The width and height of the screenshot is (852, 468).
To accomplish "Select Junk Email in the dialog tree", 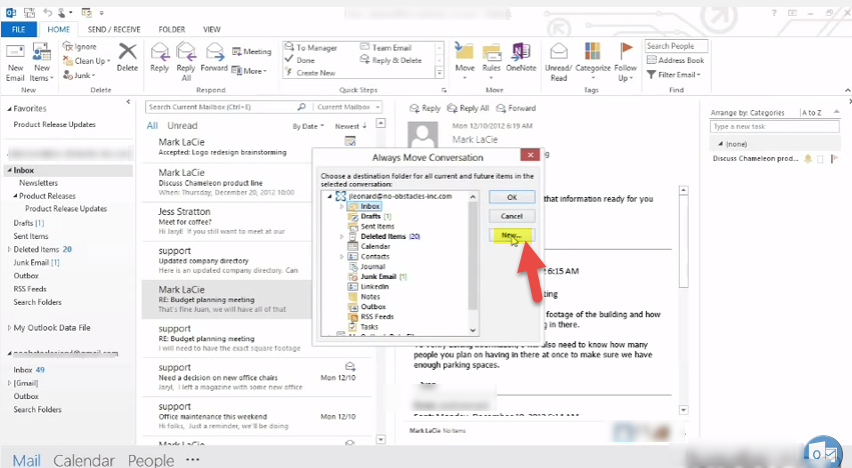I will click(378, 277).
